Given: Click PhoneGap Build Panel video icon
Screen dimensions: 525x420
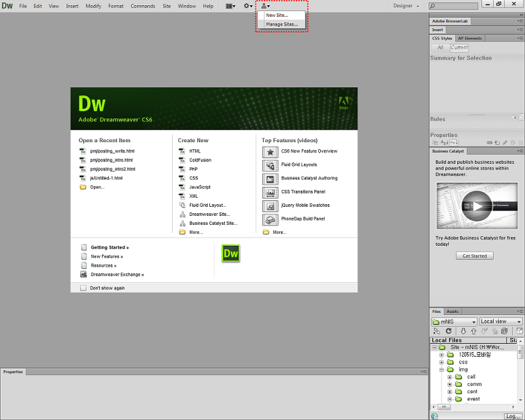Looking at the screenshot, I should point(270,220).
